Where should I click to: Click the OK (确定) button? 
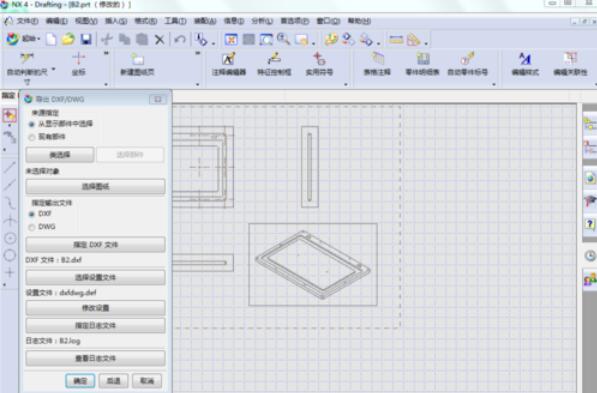pyautogui.click(x=80, y=380)
